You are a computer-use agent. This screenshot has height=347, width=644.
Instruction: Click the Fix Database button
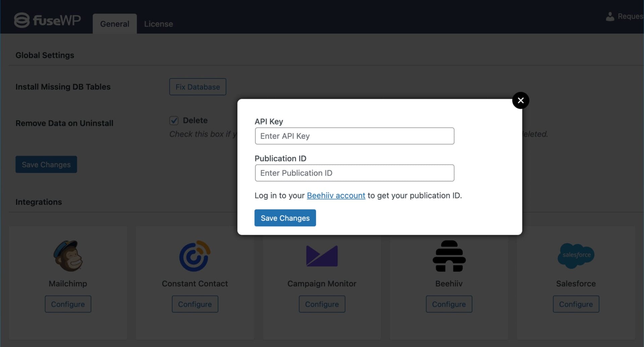tap(198, 87)
